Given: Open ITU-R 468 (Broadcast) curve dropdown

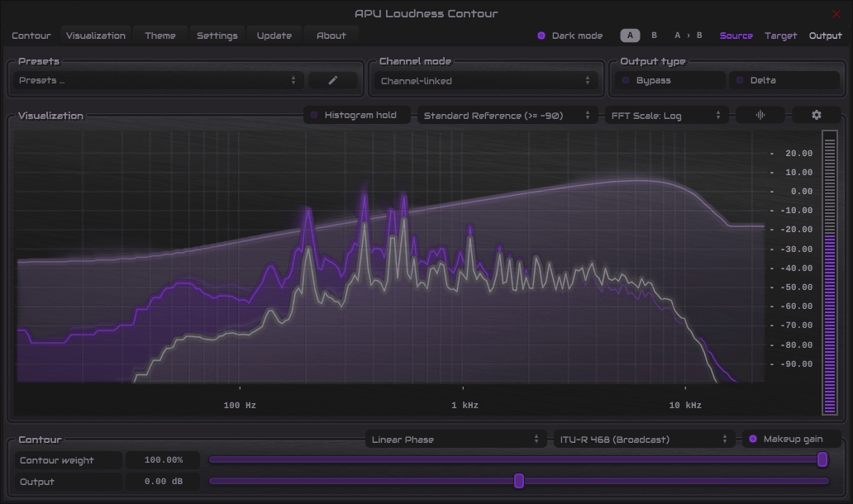Looking at the screenshot, I should click(x=644, y=440).
